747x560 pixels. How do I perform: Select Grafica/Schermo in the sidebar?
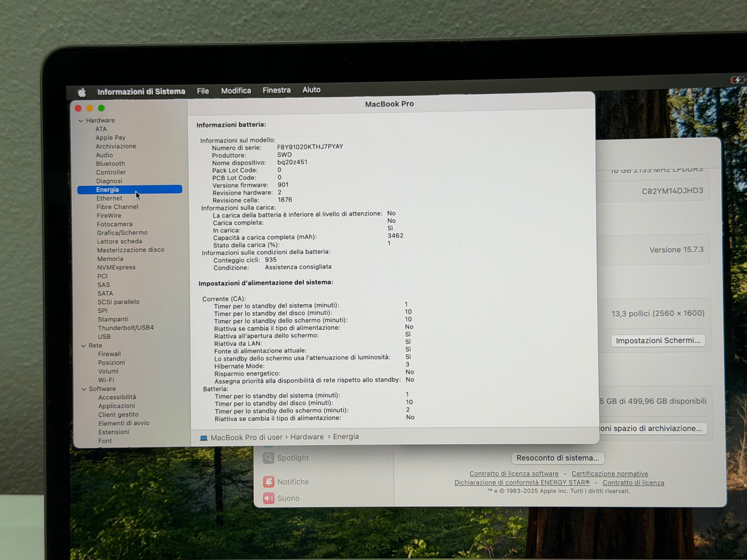[x=122, y=233]
